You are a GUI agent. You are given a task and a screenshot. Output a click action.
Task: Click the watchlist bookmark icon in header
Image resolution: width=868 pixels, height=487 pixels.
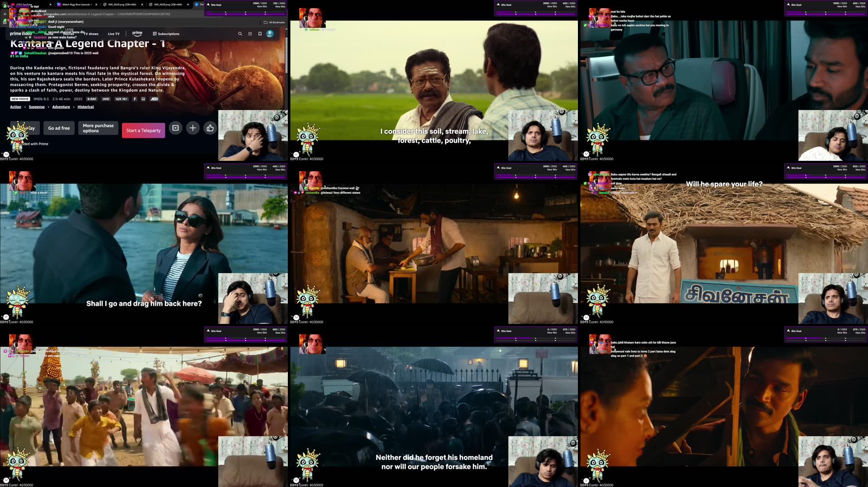[x=260, y=34]
